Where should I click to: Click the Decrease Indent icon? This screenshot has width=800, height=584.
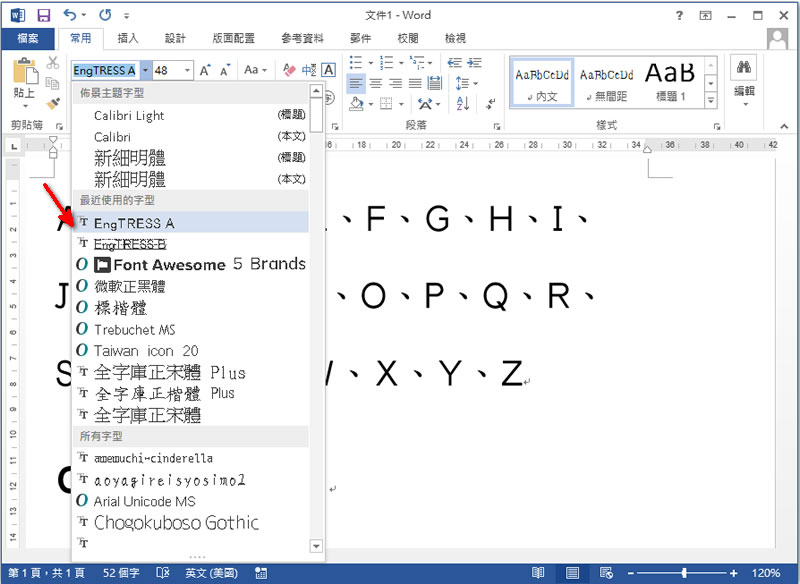454,63
